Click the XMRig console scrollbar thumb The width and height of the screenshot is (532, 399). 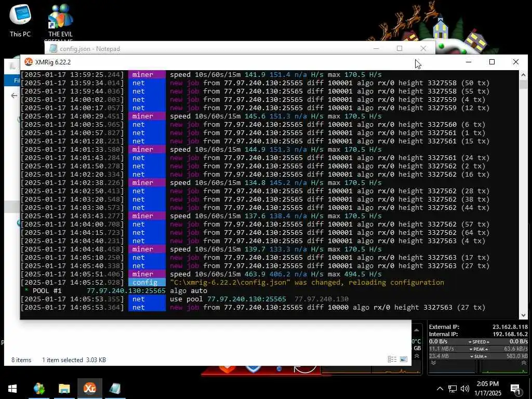523,84
